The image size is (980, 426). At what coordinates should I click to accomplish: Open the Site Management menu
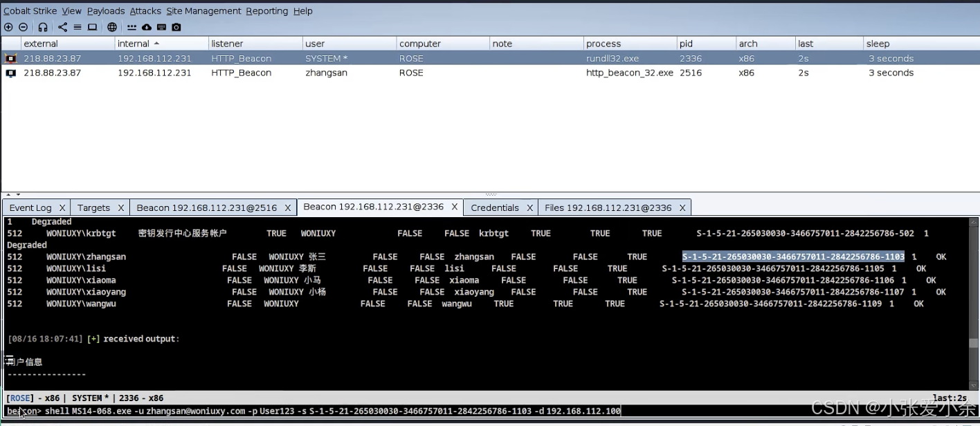[x=203, y=11]
